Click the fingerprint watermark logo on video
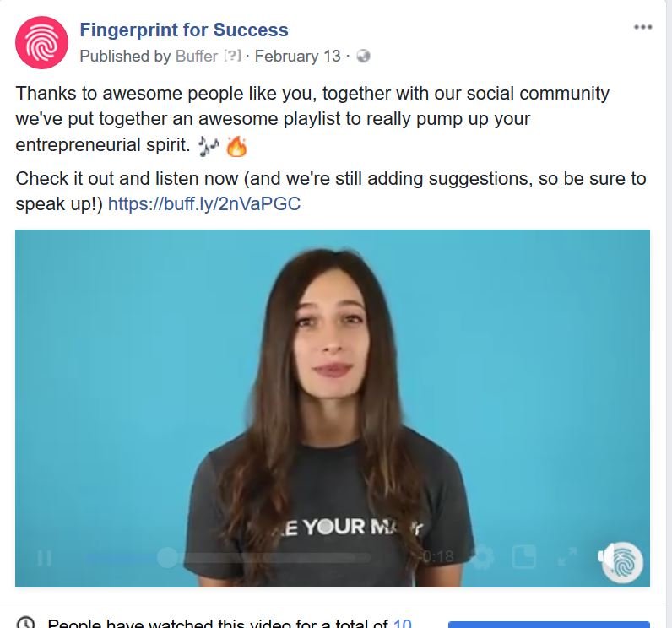 [624, 563]
